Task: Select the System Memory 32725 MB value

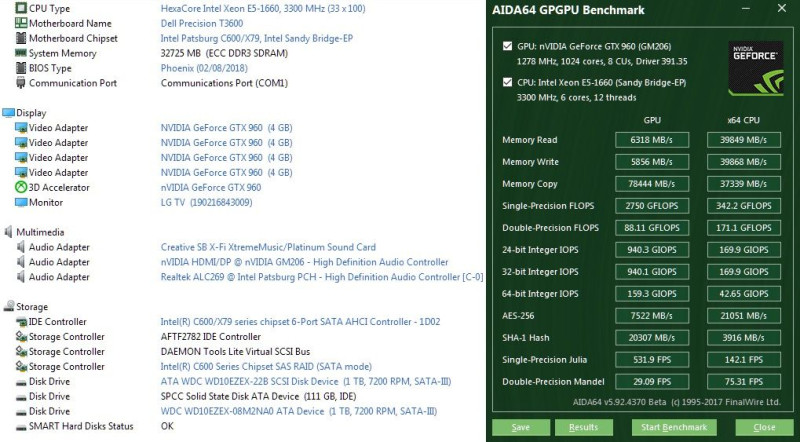Action: [x=224, y=53]
